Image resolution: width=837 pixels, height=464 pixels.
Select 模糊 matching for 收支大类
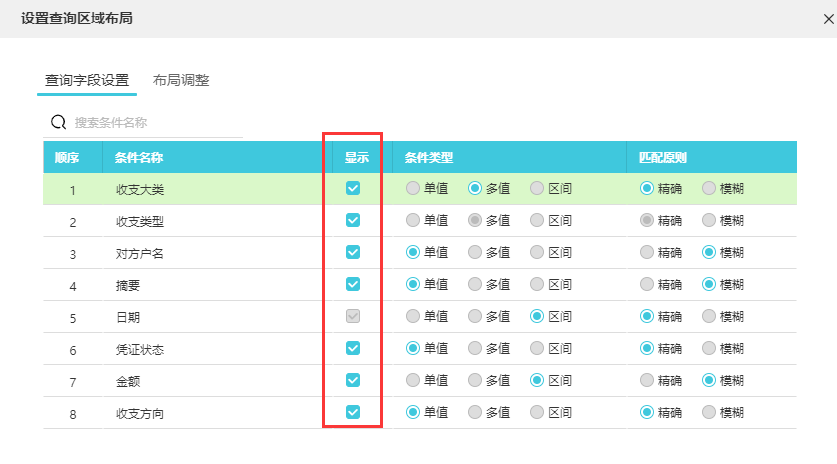coord(709,188)
